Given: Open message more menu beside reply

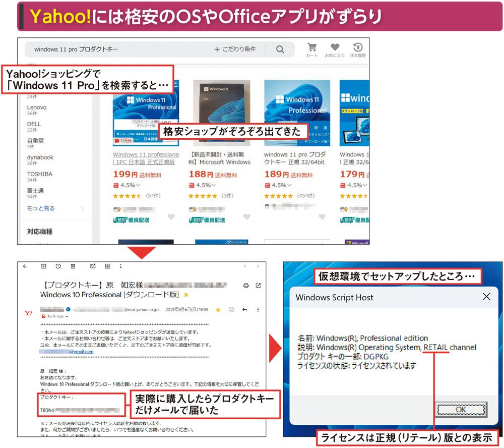Looking at the screenshot, I should coord(258,310).
